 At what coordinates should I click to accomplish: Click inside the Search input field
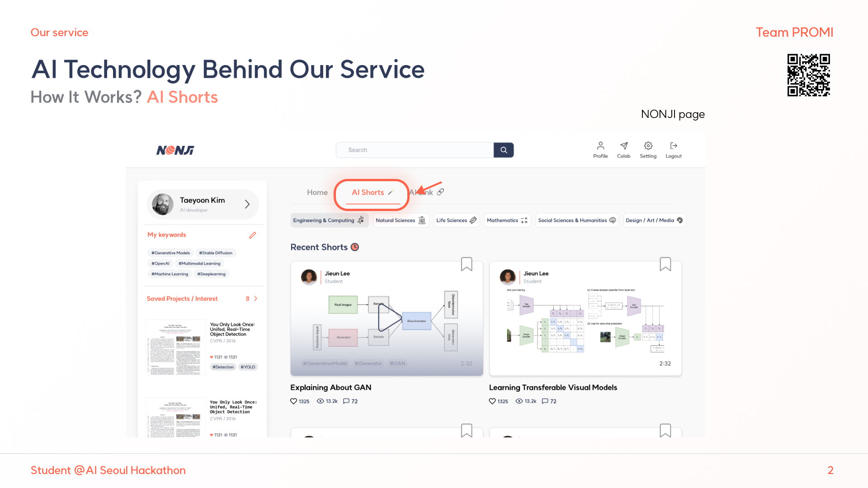coord(414,150)
